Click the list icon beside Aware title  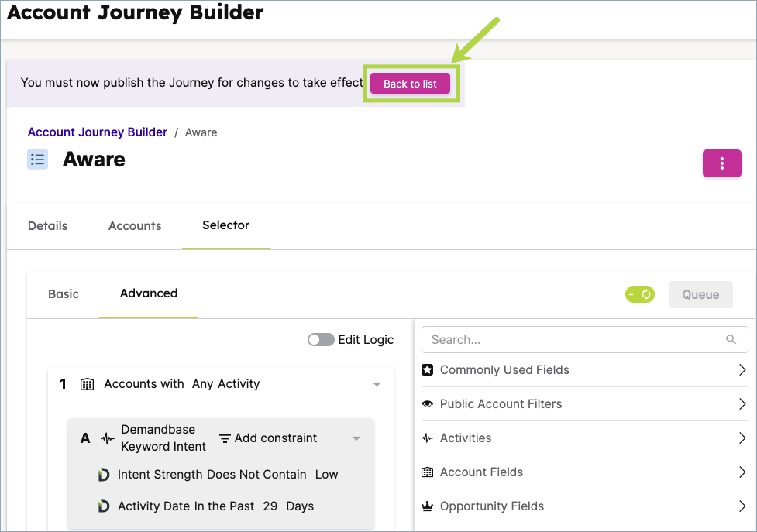tap(38, 160)
